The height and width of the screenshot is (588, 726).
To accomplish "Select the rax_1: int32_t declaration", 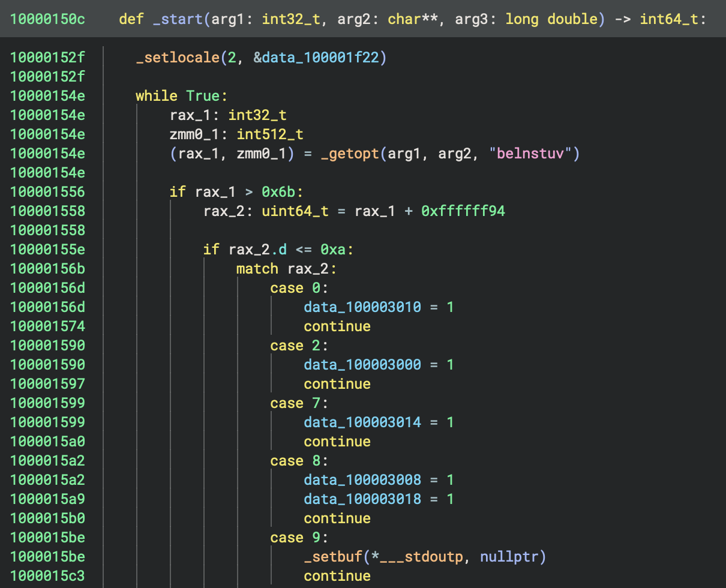I will (x=228, y=115).
